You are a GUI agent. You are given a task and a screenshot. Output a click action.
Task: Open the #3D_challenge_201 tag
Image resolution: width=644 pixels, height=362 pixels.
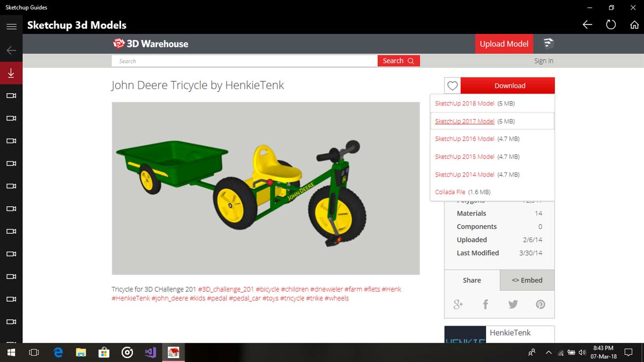click(x=226, y=289)
